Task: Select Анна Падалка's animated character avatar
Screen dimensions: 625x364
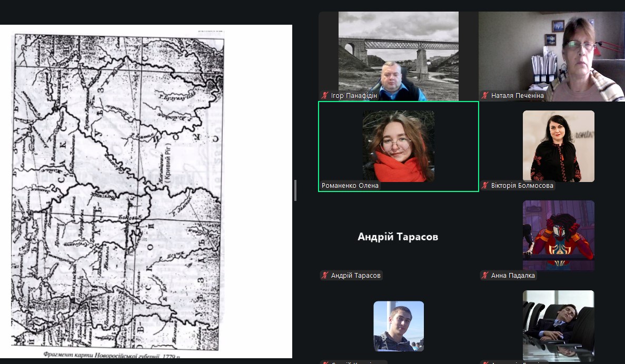Action: pyautogui.click(x=558, y=235)
